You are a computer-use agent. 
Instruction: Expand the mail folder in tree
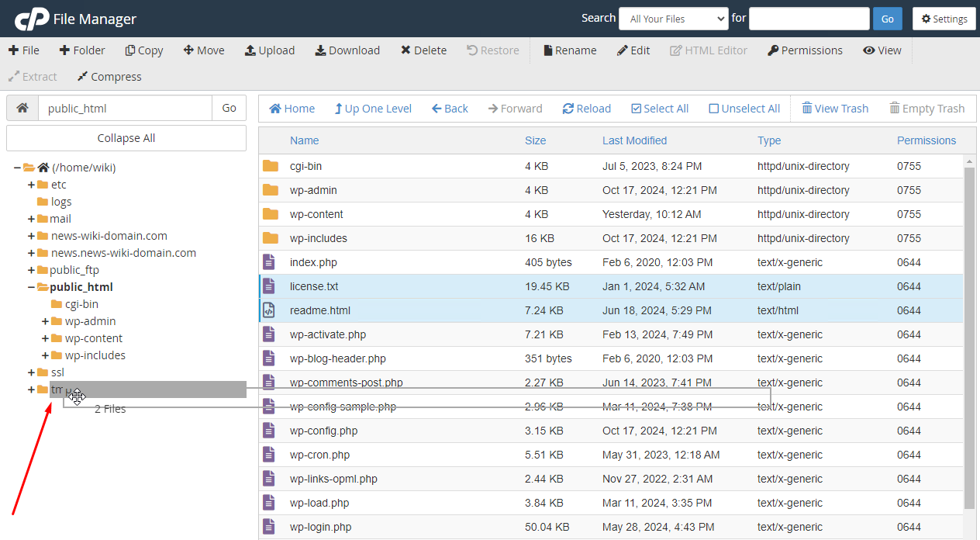point(31,219)
